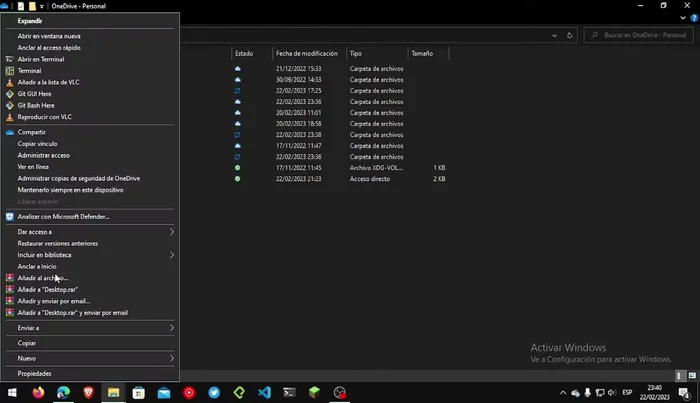Select Añadir al archivo... WinRAR entry

click(x=90, y=278)
